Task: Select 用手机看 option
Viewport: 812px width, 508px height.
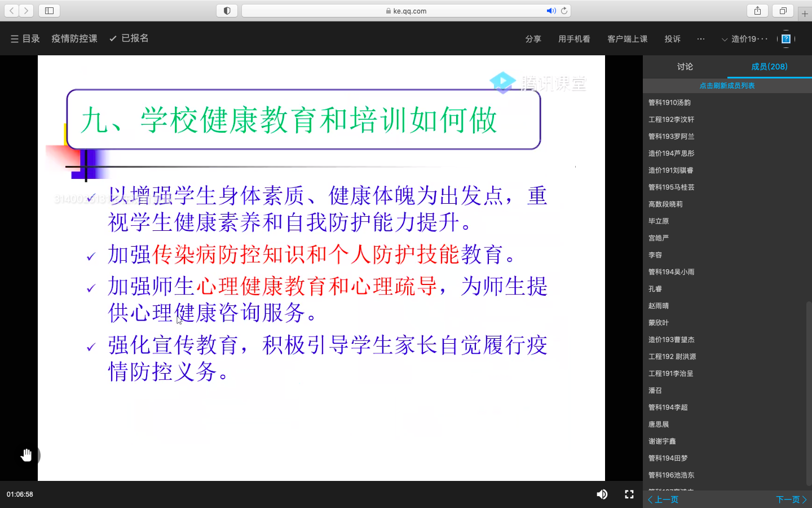Action: click(x=574, y=39)
